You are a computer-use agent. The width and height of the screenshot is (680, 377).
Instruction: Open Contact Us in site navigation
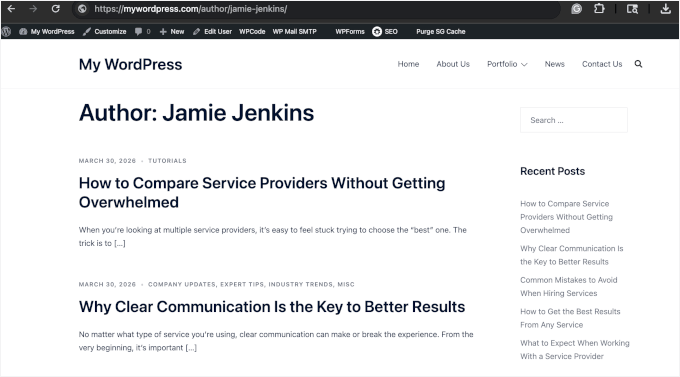click(602, 64)
